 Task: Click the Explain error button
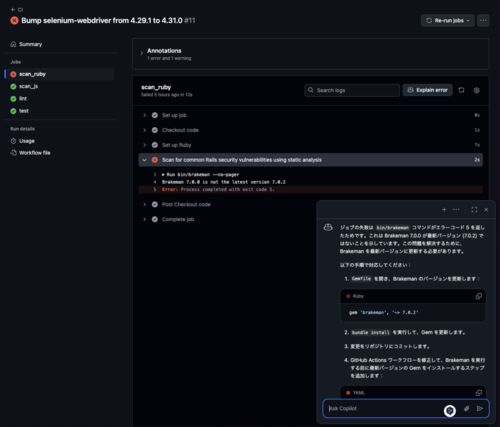click(427, 90)
